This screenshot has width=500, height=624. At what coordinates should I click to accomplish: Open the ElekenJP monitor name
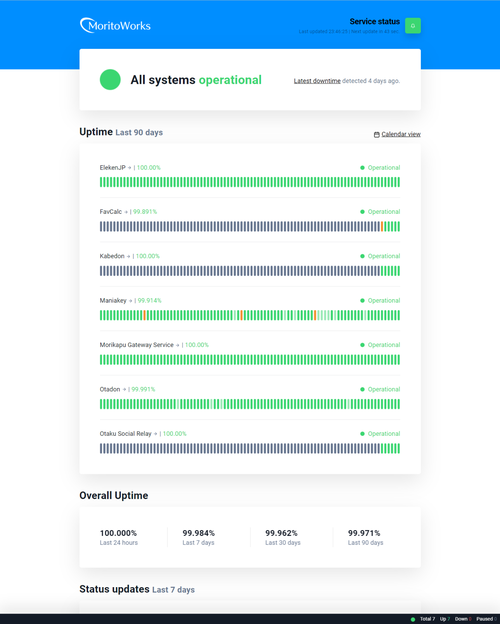click(x=112, y=168)
